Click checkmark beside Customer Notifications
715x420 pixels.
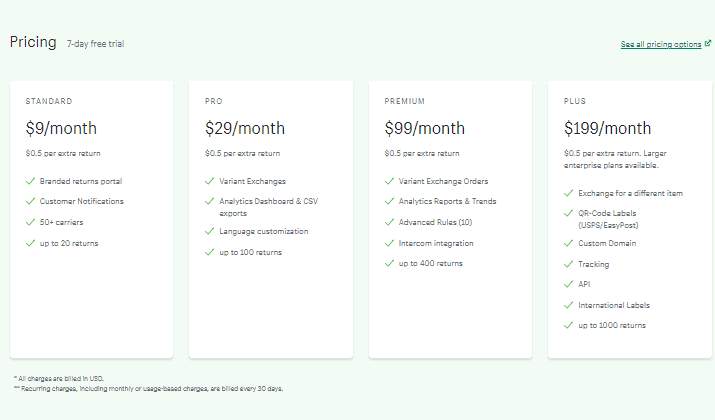pos(31,201)
